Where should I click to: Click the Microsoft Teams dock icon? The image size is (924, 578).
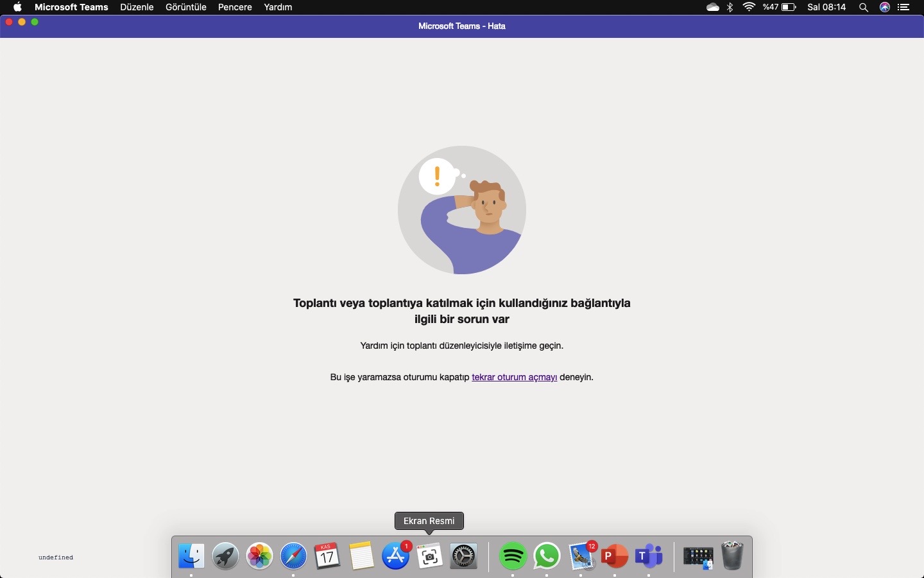point(649,556)
